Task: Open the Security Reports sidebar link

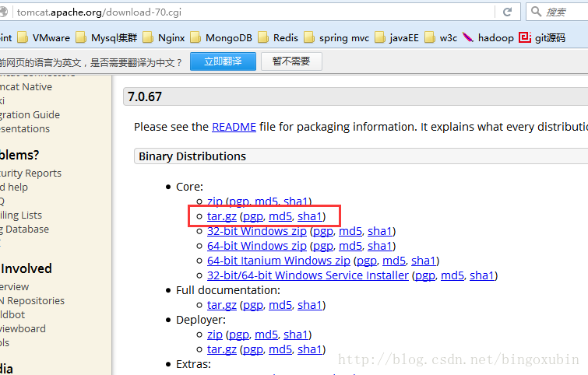Action: point(30,173)
